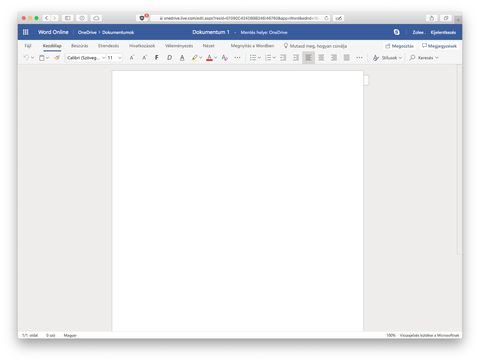This screenshot has height=362, width=480.
Task: Click into the blank document page
Action: click(237, 200)
